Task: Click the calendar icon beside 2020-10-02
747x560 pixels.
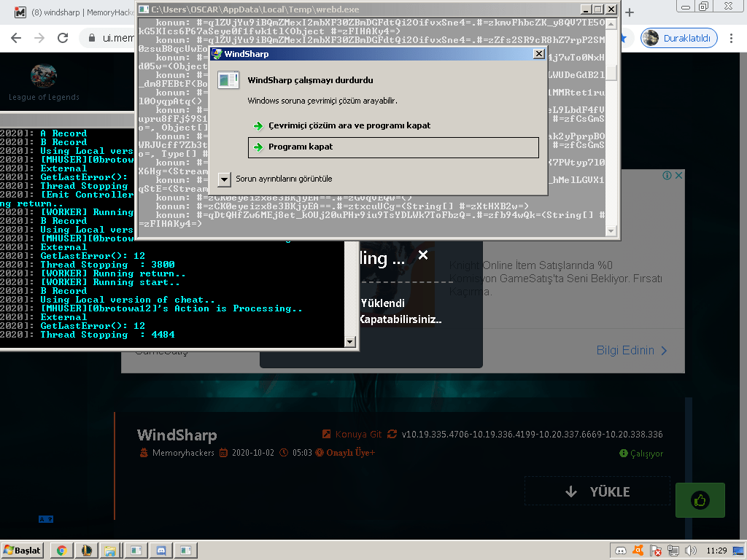Action: coord(223,453)
